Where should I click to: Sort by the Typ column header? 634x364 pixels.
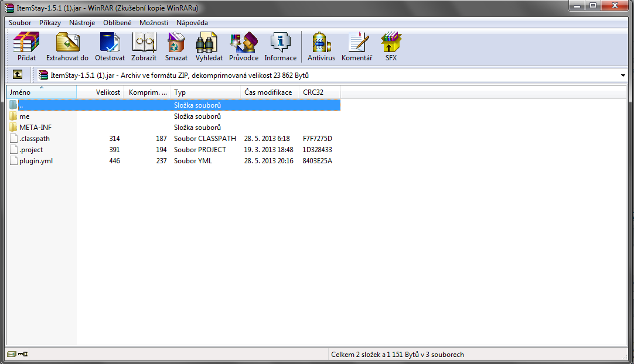tap(206, 92)
